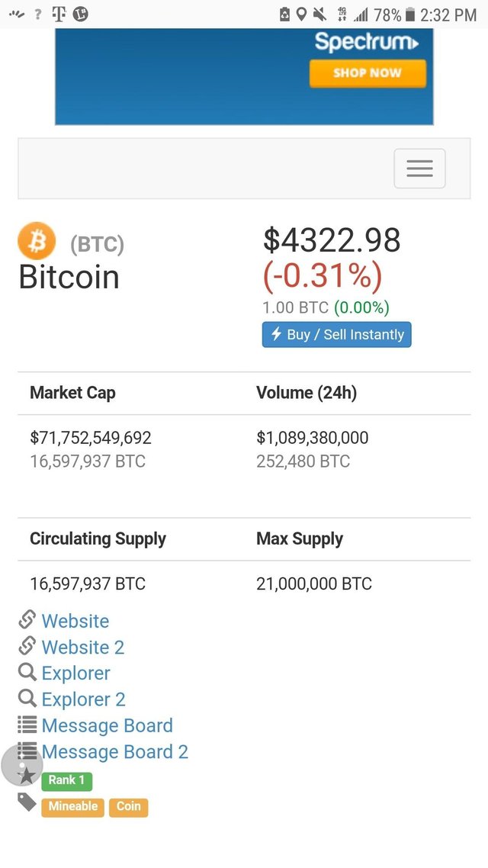Screen dimensions: 488x868
Task: Open the Explorer 2 link
Action: [83, 699]
